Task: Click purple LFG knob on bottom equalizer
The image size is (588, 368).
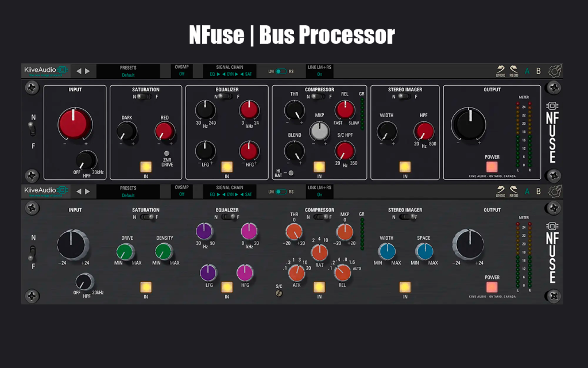Action: click(208, 273)
